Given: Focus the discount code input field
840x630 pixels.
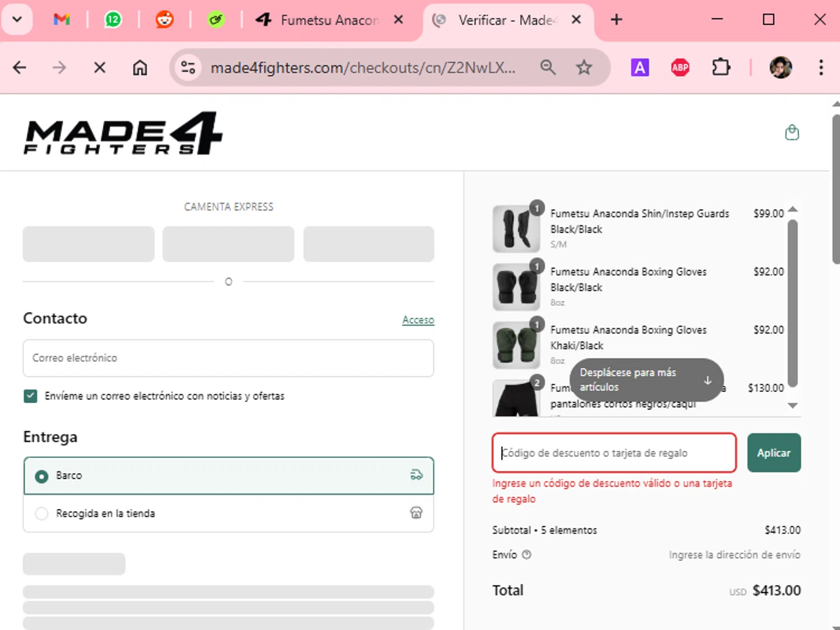Looking at the screenshot, I should [614, 452].
